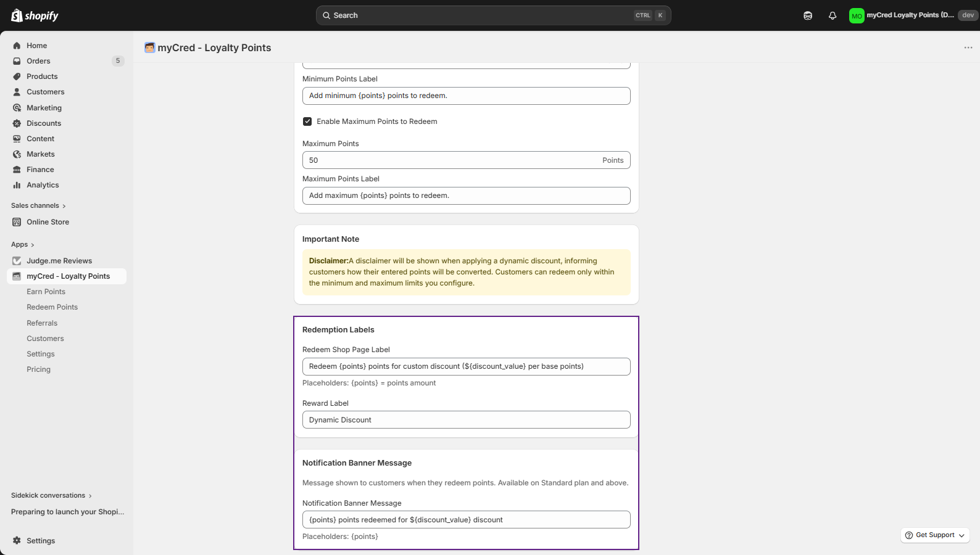Open the Sidekick assistant icon in top bar
This screenshot has height=555, width=980.
tap(808, 15)
